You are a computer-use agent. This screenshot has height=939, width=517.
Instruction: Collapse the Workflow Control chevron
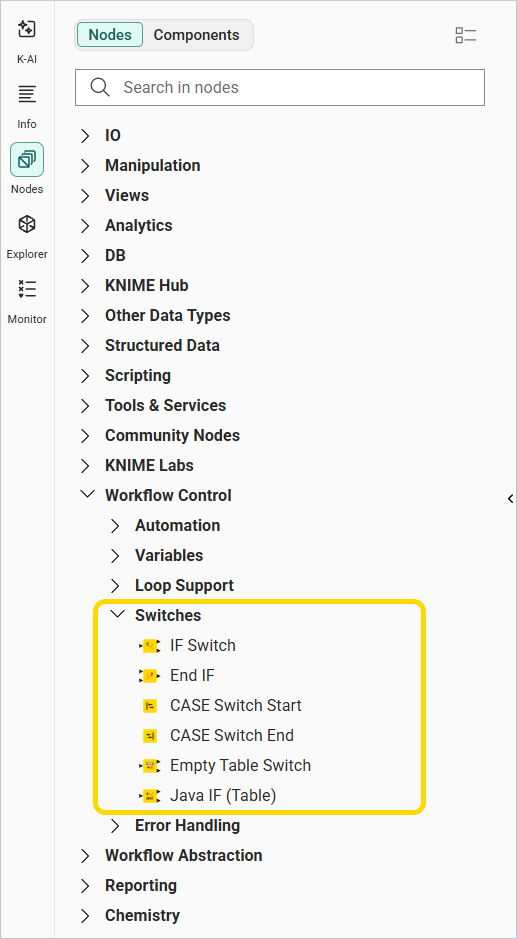87,495
